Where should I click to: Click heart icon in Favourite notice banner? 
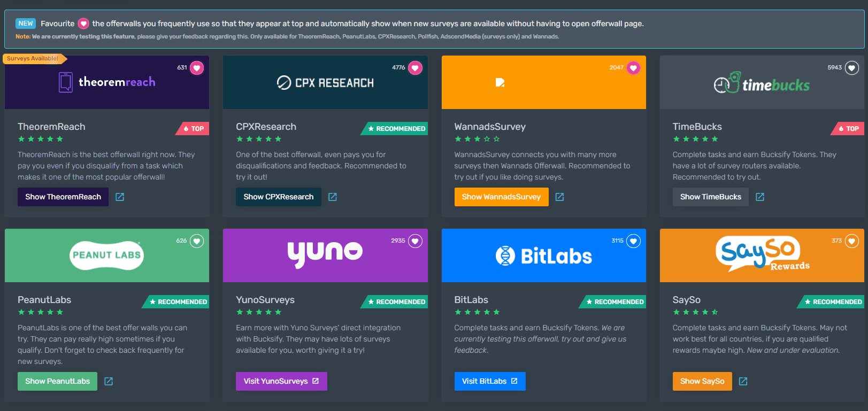(83, 24)
